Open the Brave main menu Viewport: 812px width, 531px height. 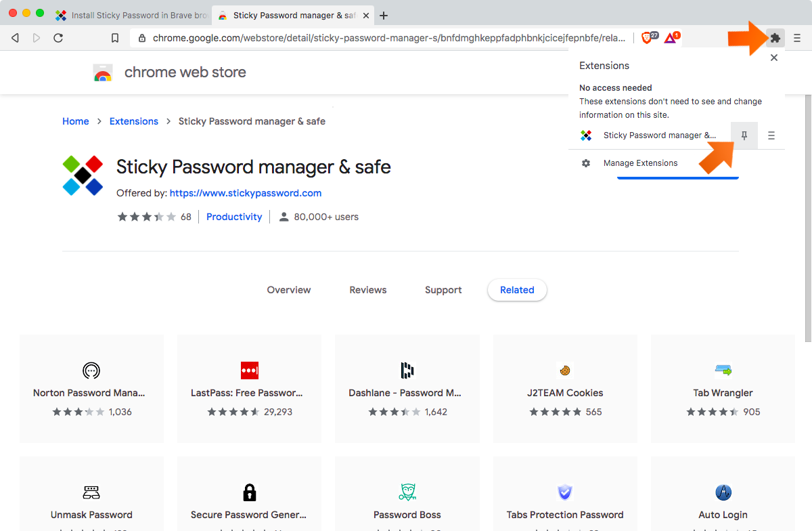pyautogui.click(x=797, y=39)
